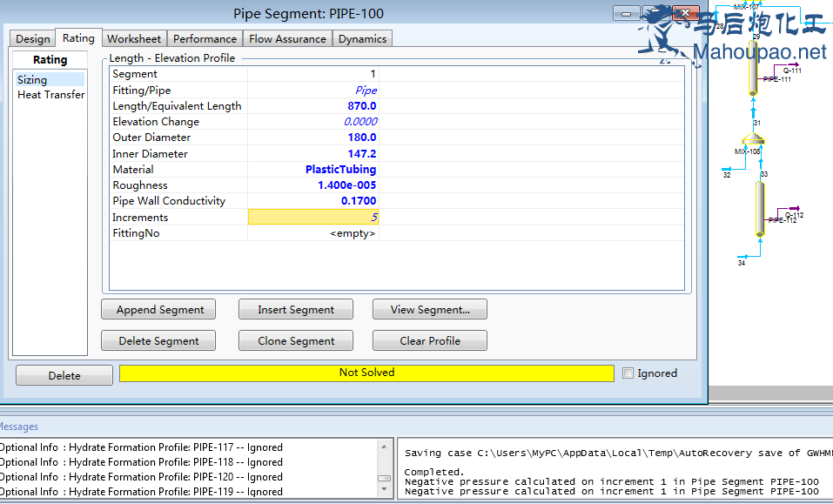Select Heat Transfer in the Rating list
This screenshot has height=504, width=833.
point(51,95)
